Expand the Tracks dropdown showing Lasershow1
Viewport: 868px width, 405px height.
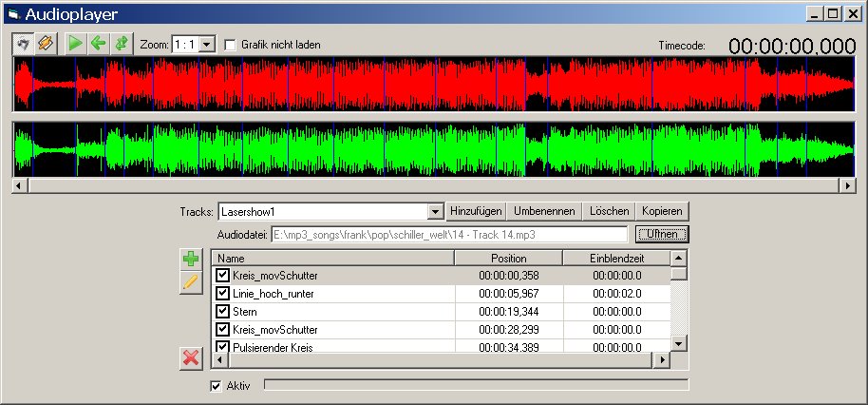pos(436,212)
